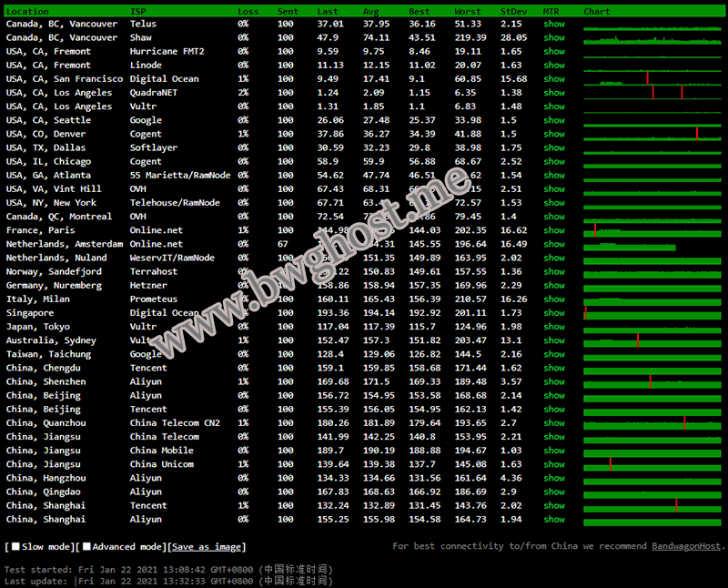Show MTR for Taiwan, Taichung row
728x588 pixels.
click(x=554, y=354)
